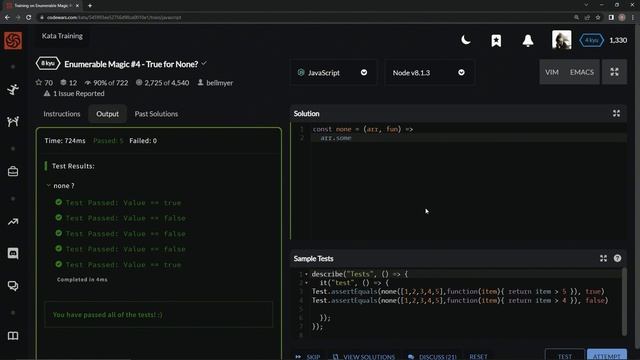Open the Sample Tests help icon
This screenshot has width=640, height=360.
click(617, 258)
